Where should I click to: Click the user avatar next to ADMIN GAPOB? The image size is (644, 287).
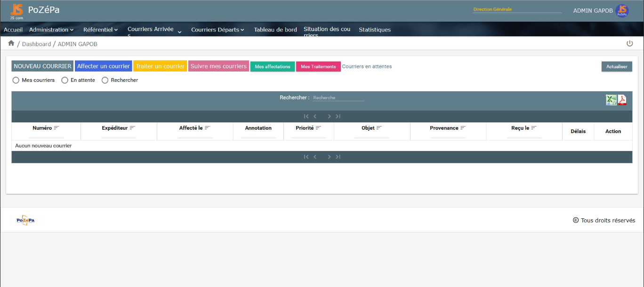622,11
